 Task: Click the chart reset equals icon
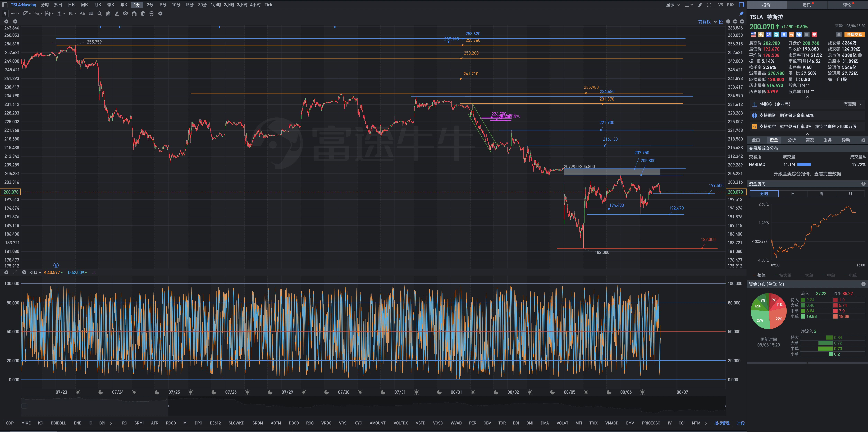point(728,22)
